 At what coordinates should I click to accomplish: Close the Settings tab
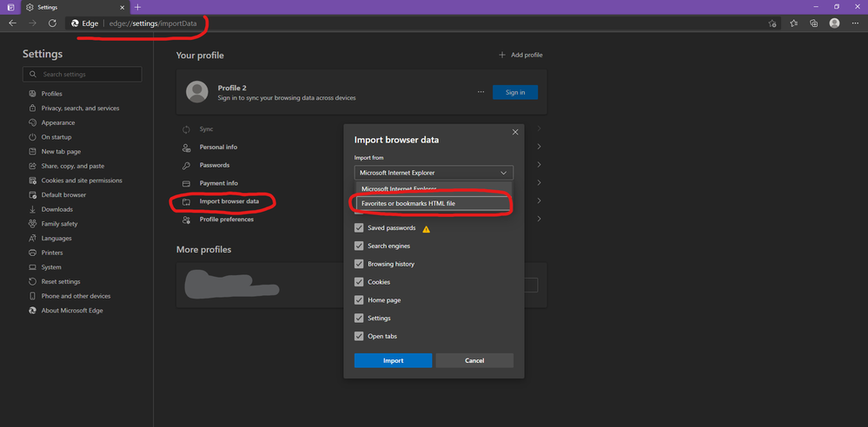(x=122, y=7)
